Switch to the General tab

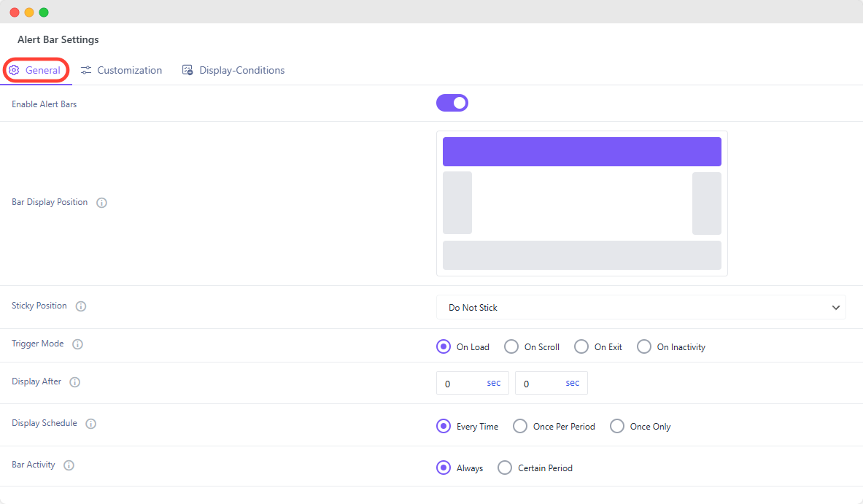click(x=36, y=70)
